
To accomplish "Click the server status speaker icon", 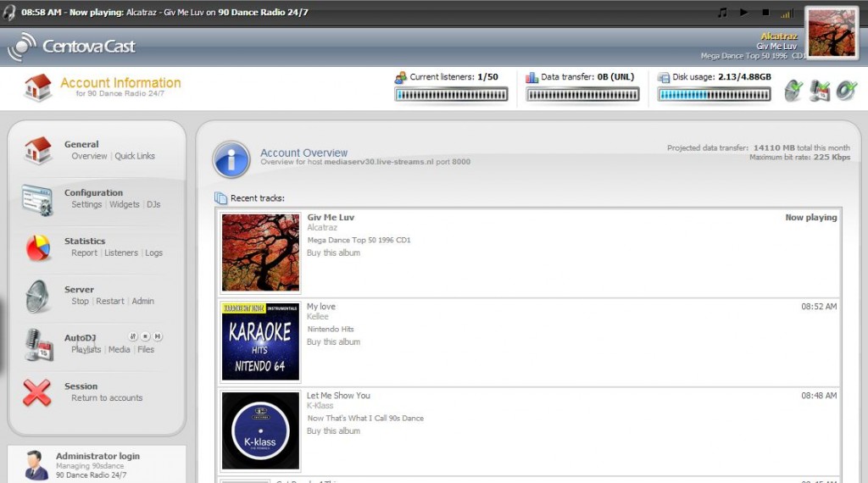I will point(793,90).
